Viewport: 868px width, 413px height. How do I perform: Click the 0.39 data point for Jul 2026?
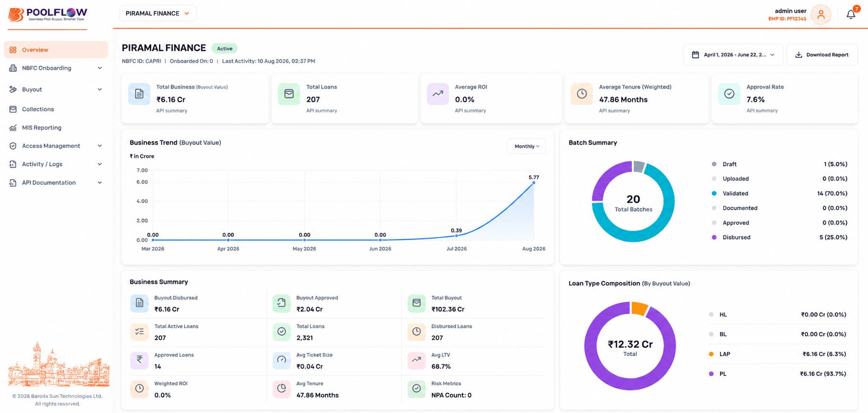(457, 236)
